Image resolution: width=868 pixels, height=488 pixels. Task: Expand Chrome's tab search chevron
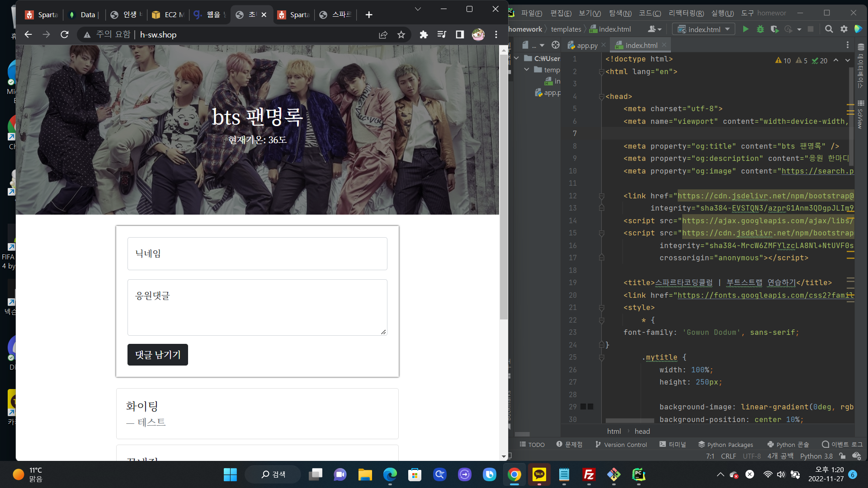point(418,9)
